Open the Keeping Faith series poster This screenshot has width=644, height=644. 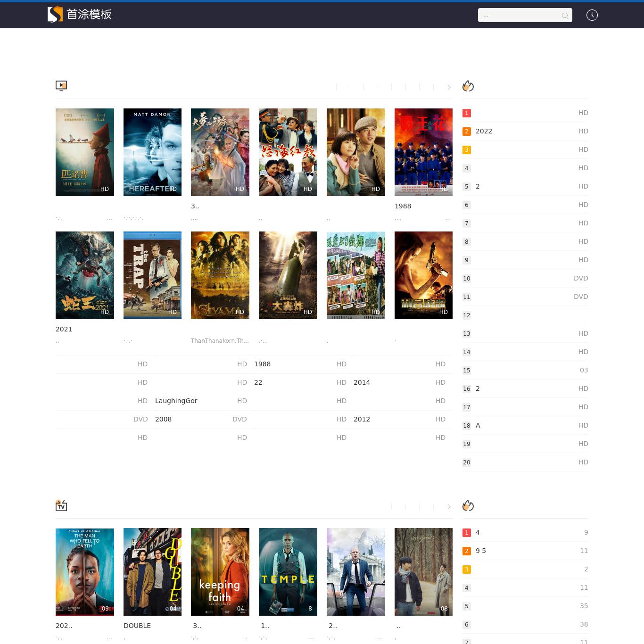point(220,572)
